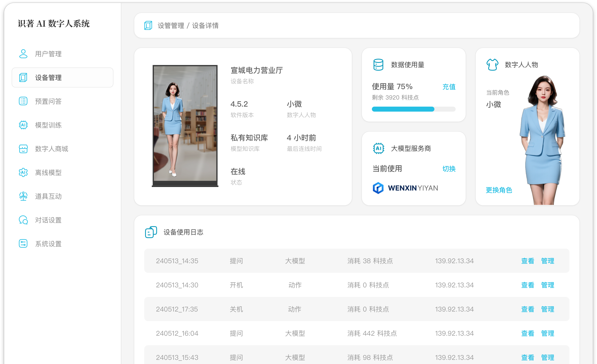Click the 数据使用量 database icon

coord(378,65)
